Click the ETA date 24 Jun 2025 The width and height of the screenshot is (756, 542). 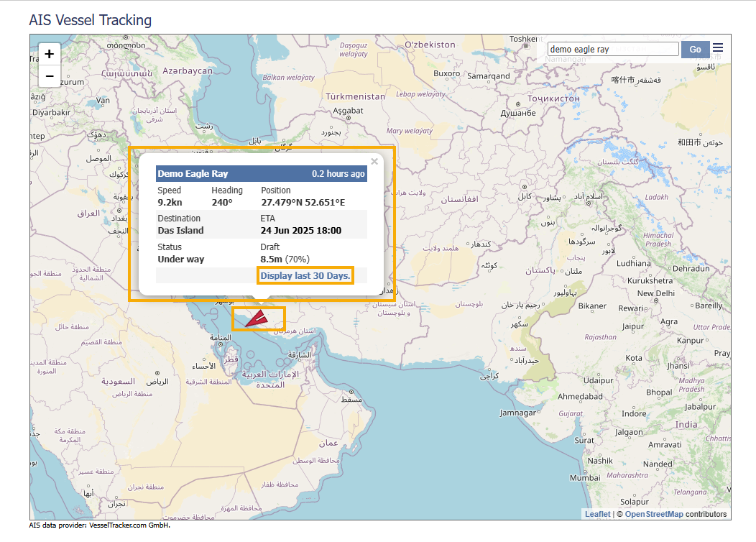click(300, 231)
